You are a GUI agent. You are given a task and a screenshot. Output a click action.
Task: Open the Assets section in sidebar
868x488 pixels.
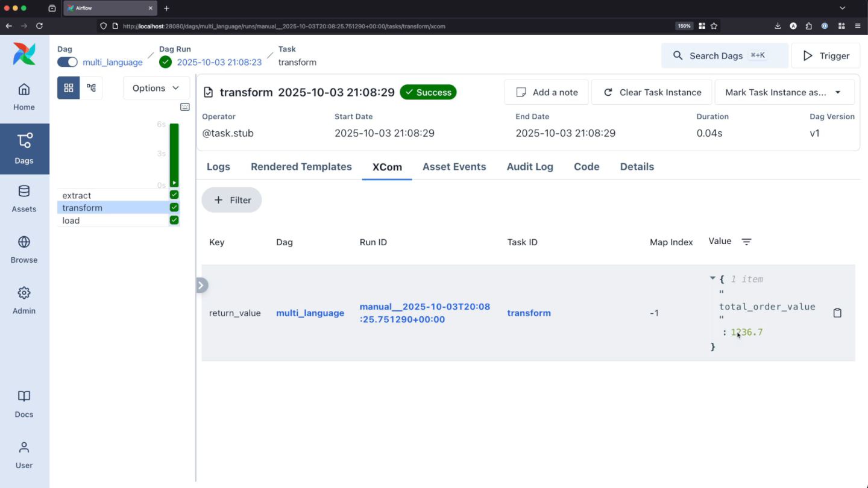click(x=24, y=199)
